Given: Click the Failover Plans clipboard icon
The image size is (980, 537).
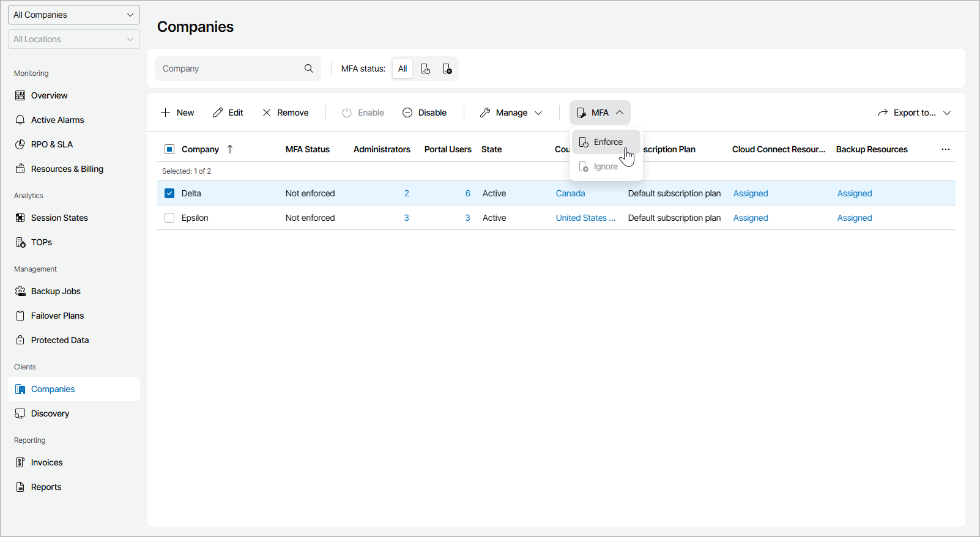Looking at the screenshot, I should [20, 316].
